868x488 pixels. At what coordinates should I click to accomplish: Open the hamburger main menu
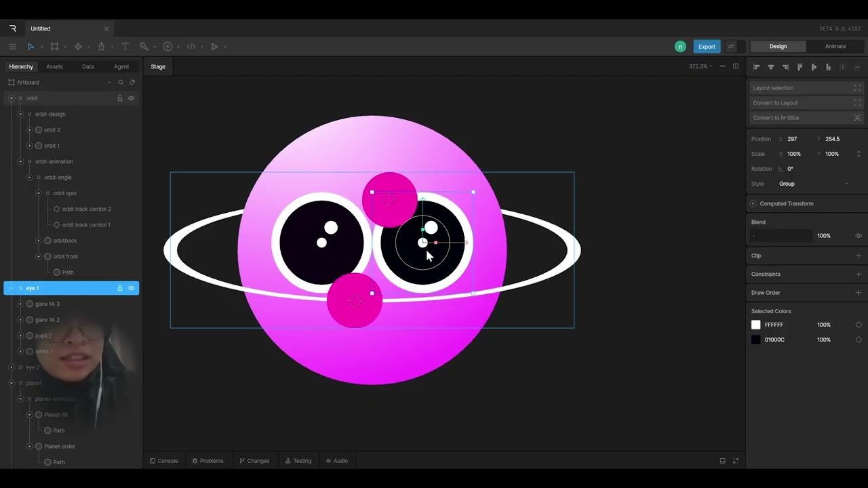pos(12,47)
